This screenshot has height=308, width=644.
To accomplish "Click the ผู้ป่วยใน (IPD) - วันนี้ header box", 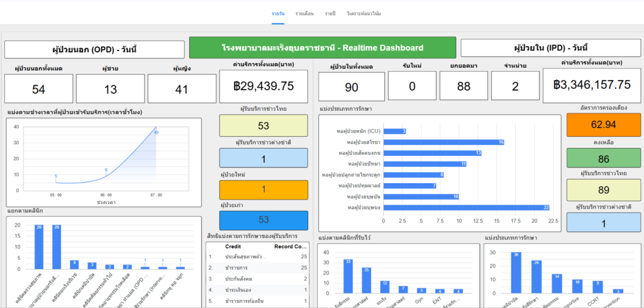I will point(546,48).
